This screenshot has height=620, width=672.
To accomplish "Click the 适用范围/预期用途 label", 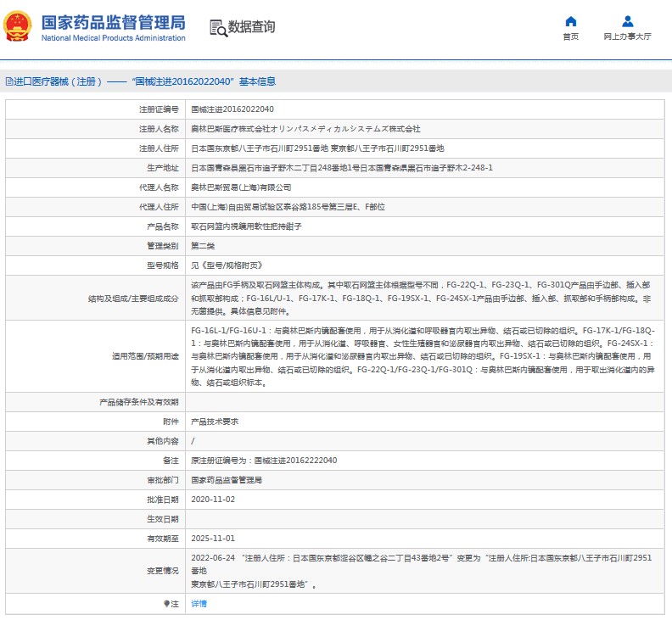I will tap(145, 356).
